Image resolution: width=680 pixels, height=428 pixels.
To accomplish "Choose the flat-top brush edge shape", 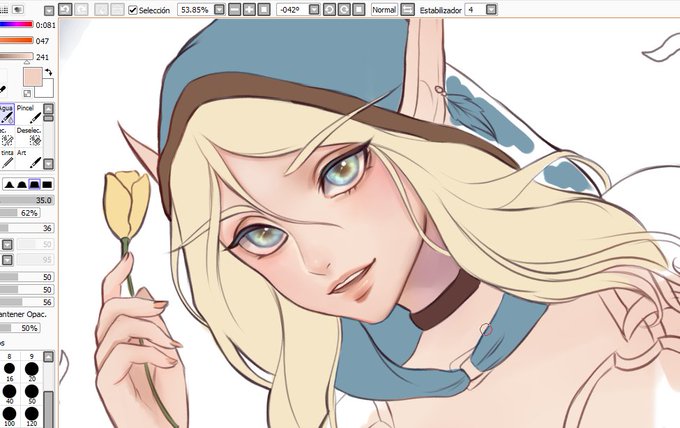I will pos(34,185).
